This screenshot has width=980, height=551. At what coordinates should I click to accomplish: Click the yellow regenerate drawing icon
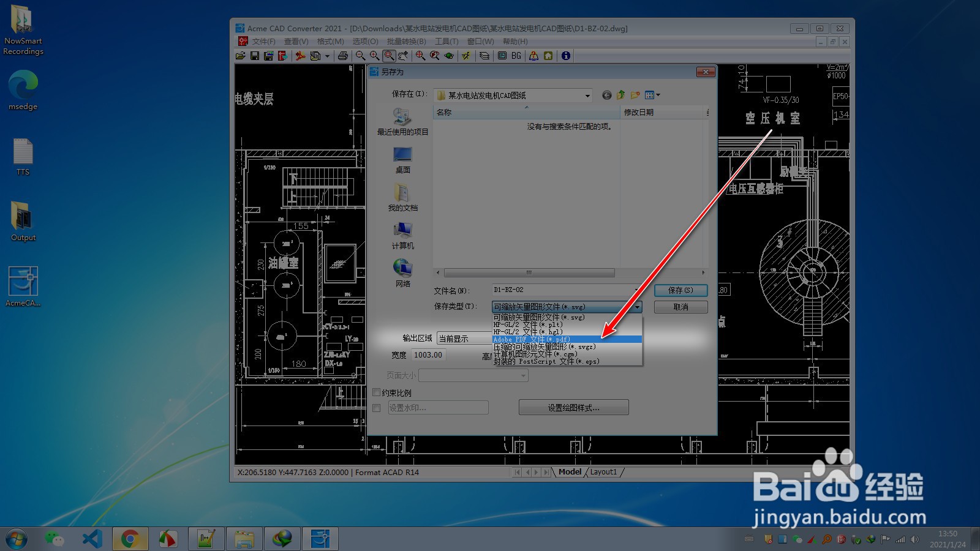tap(466, 56)
